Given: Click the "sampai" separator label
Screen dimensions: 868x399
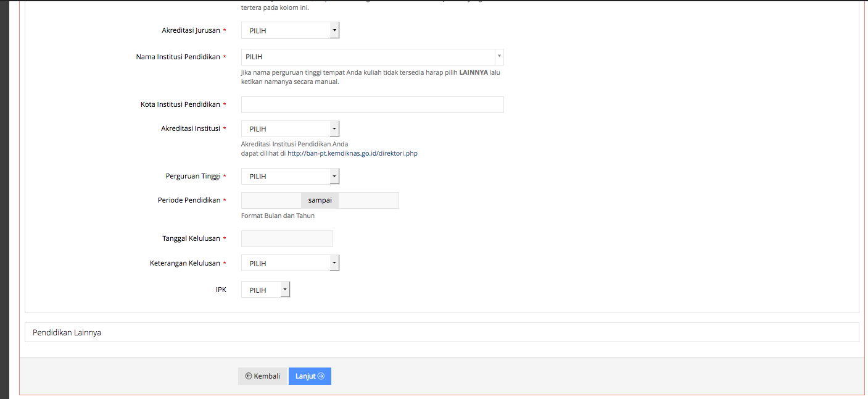Looking at the screenshot, I should (x=320, y=200).
